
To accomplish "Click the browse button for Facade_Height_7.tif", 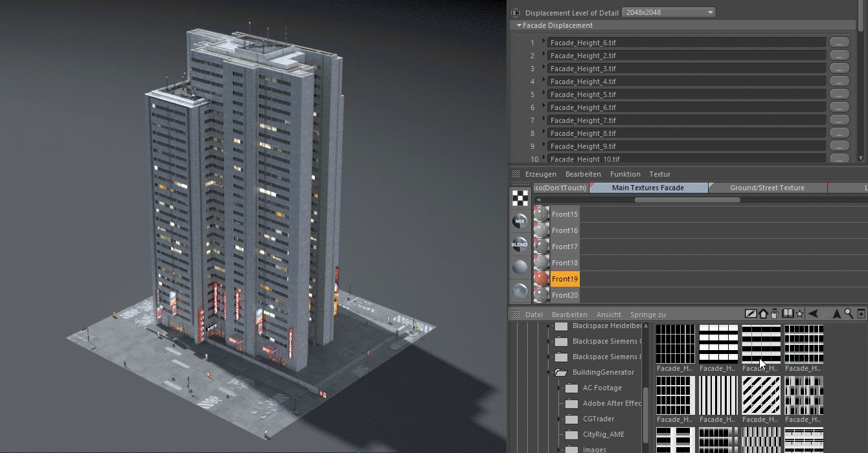I will (x=839, y=120).
